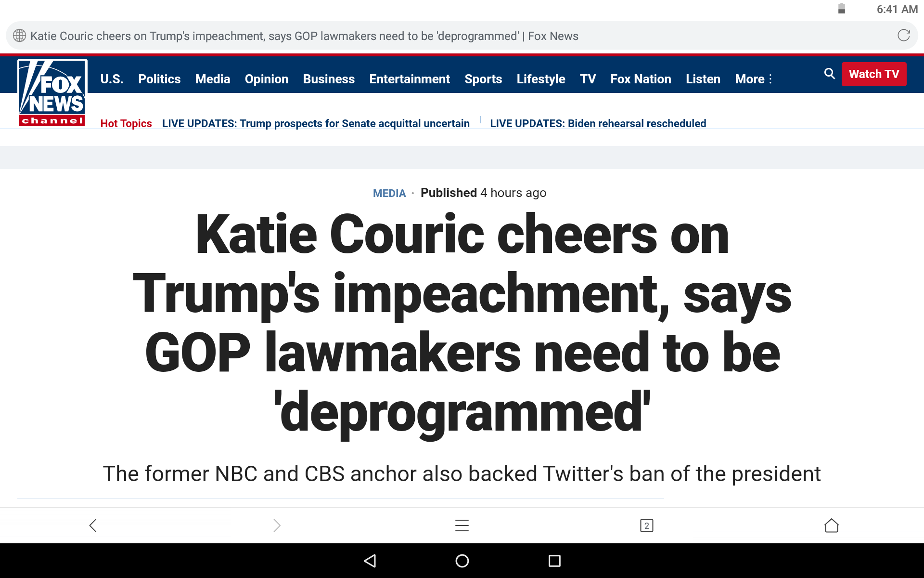Open the Opinion section
The height and width of the screenshot is (578, 924).
267,79
